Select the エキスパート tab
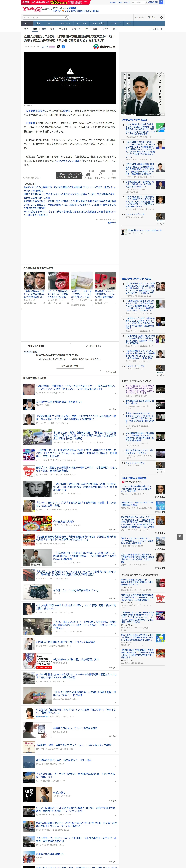Viewport: 186px width, 868px height. pos(64,24)
